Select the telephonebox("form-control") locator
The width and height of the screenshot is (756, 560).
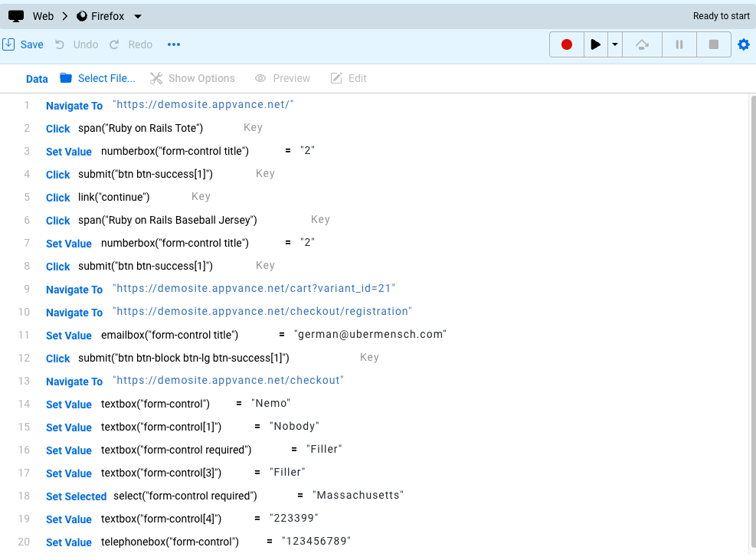coord(170,542)
